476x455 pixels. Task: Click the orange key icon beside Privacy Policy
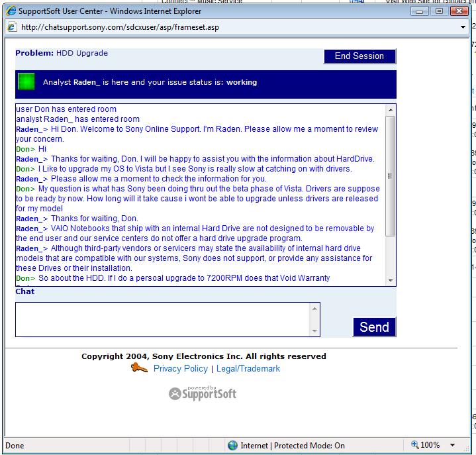click(139, 368)
